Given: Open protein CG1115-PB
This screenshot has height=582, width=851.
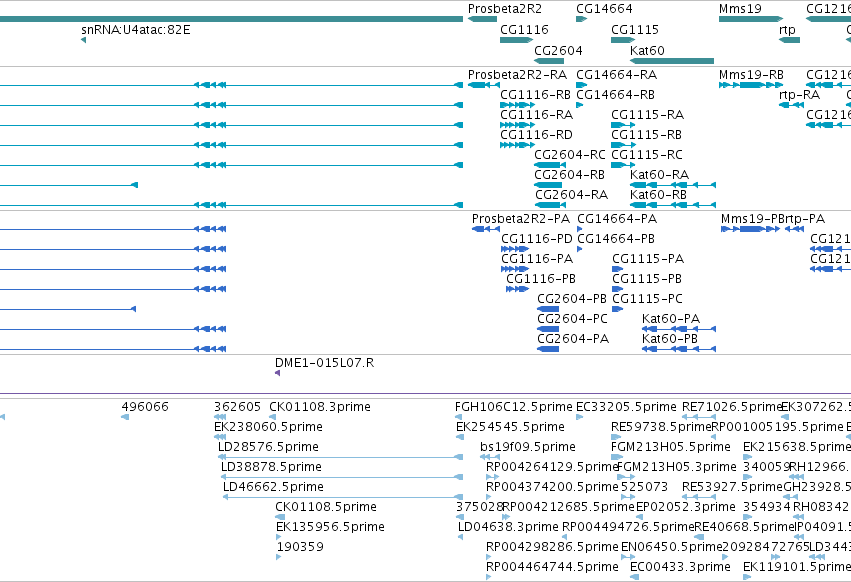Looking at the screenshot, I should click(647, 279).
